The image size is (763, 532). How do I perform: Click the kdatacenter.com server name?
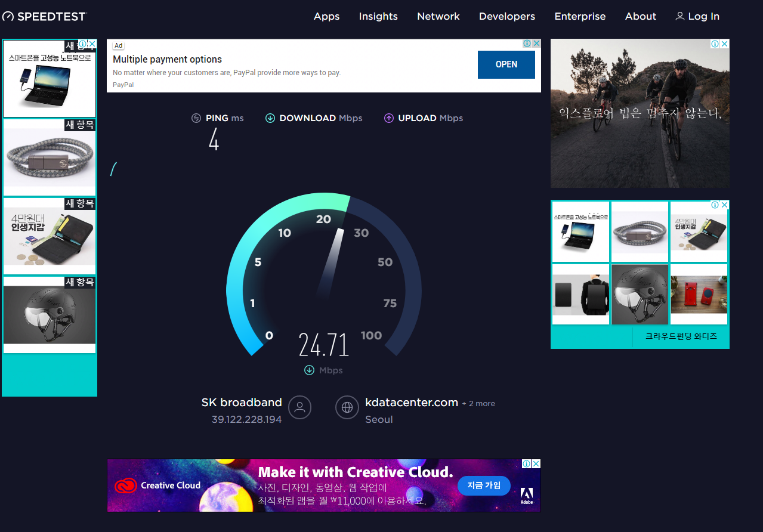(x=412, y=402)
